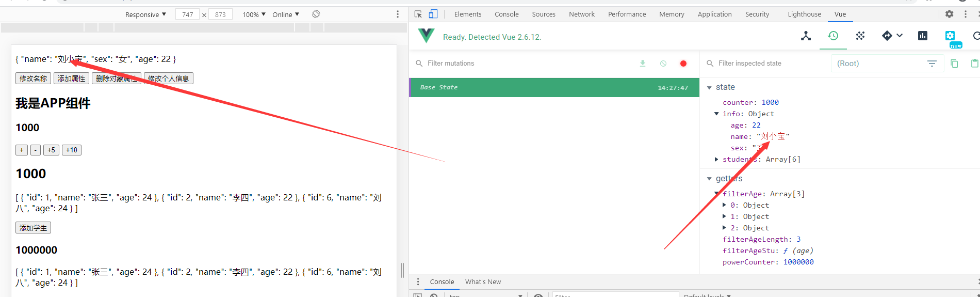Open device toolbar more options
This screenshot has height=297, width=980.
[x=397, y=14]
